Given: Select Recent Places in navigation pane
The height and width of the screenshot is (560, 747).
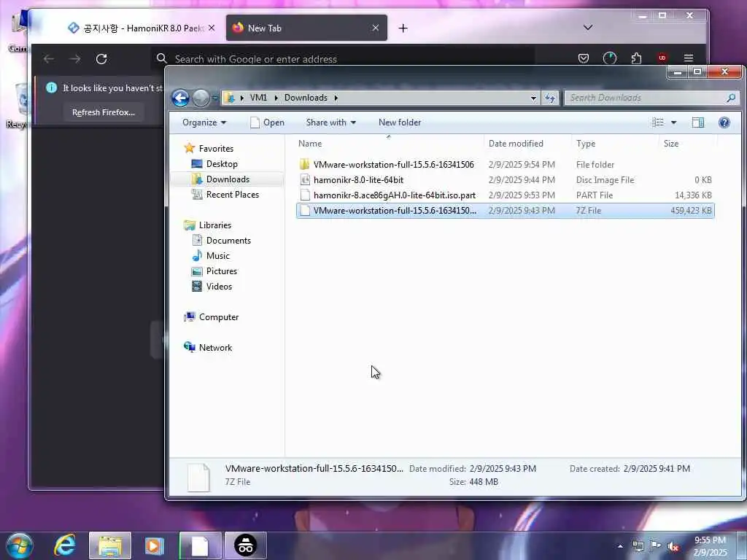Looking at the screenshot, I should pos(233,194).
